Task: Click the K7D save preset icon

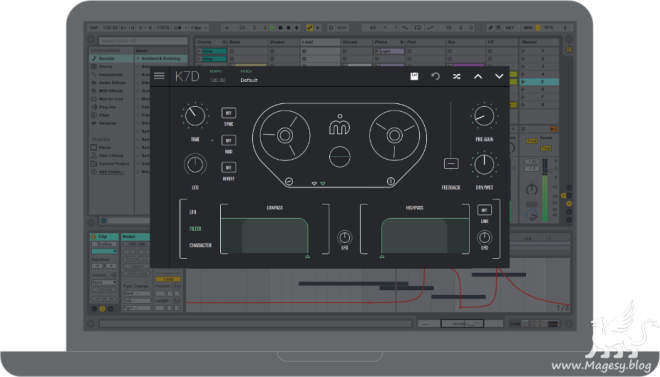Action: pyautogui.click(x=414, y=76)
